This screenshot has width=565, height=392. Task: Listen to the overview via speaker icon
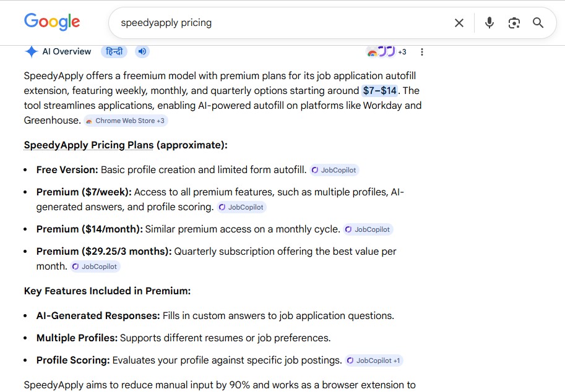point(142,51)
